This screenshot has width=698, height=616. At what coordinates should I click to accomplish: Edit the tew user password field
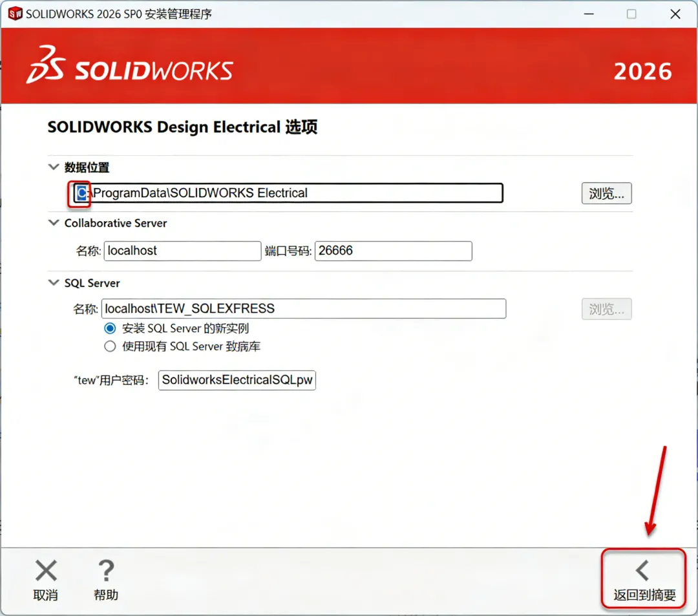click(237, 380)
